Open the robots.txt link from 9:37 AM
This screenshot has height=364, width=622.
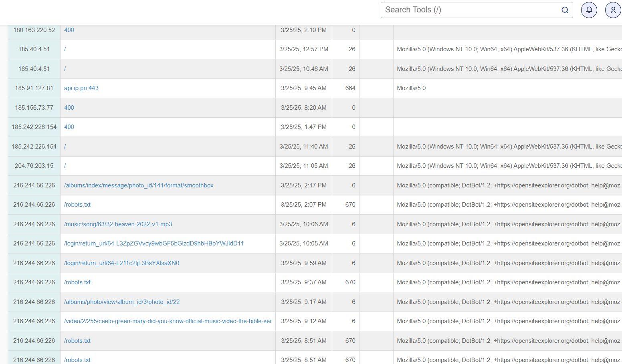click(77, 282)
